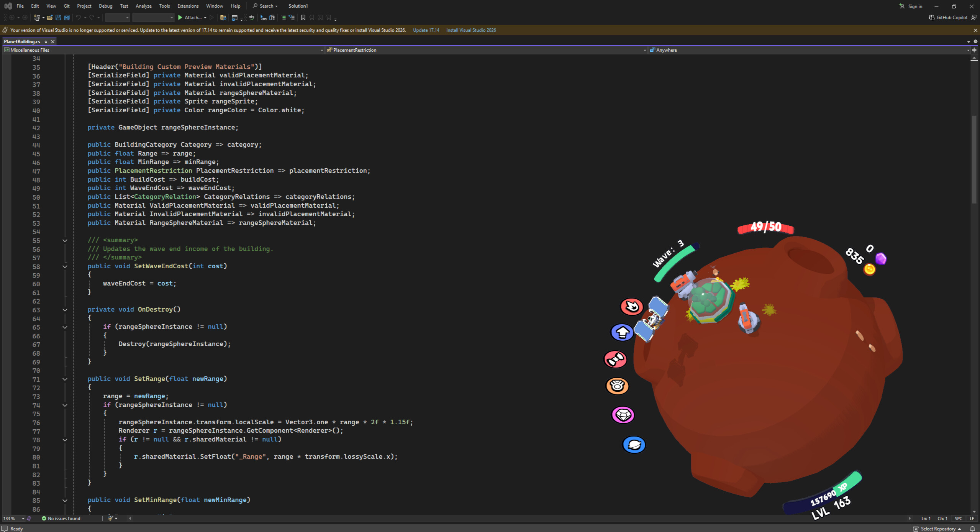The height and width of the screenshot is (532, 980).
Task: Open GitHub Copilot in top right
Action: [x=948, y=18]
